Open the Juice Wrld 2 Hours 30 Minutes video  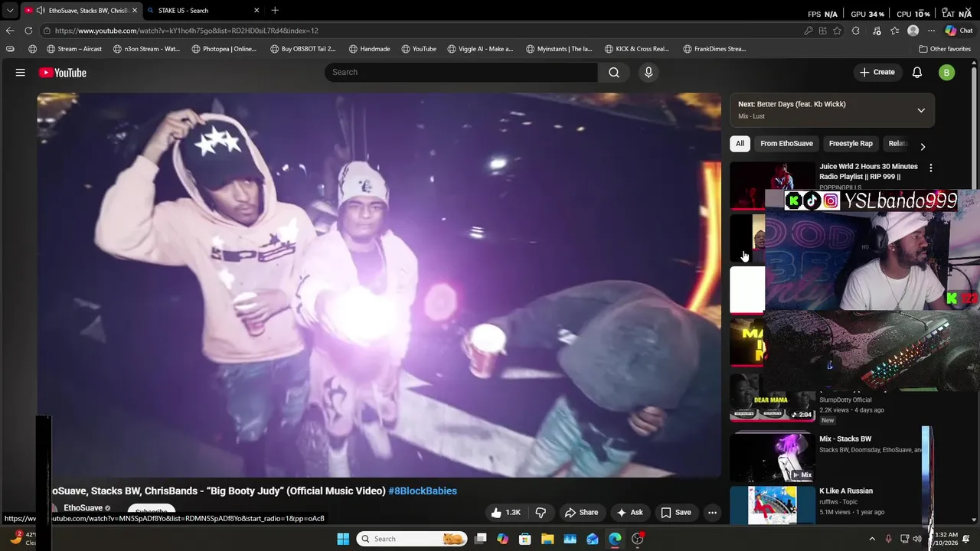[868, 171]
